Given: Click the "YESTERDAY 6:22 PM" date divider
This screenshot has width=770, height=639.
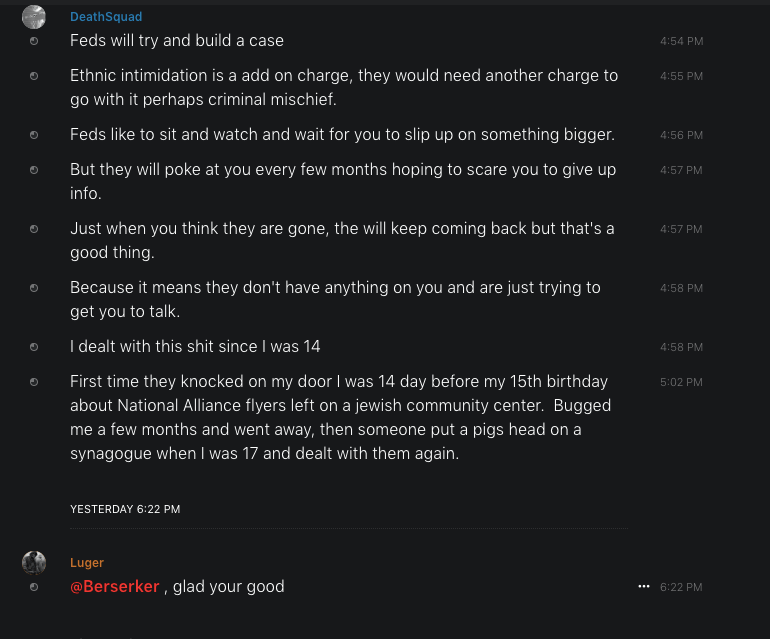Looking at the screenshot, I should (125, 509).
